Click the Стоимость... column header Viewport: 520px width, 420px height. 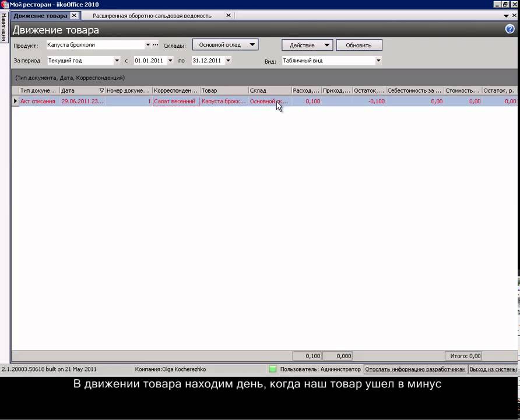click(463, 90)
